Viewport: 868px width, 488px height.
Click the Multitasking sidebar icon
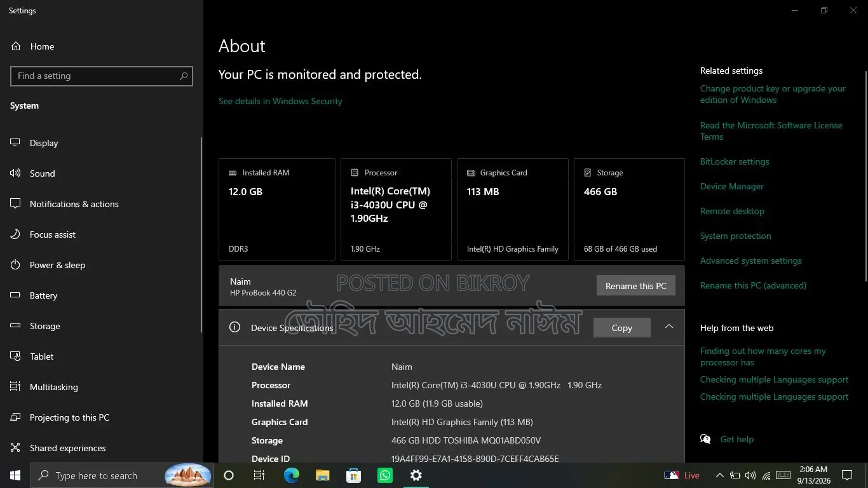point(16,387)
